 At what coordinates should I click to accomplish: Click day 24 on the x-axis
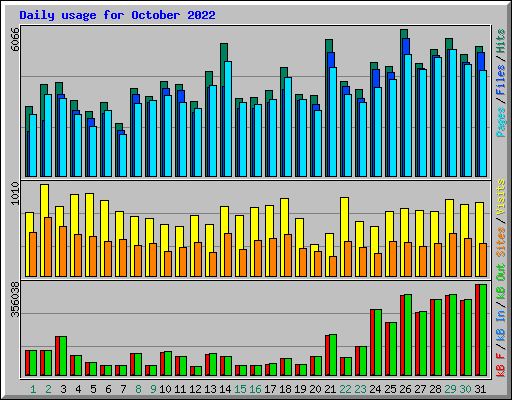[x=375, y=389]
